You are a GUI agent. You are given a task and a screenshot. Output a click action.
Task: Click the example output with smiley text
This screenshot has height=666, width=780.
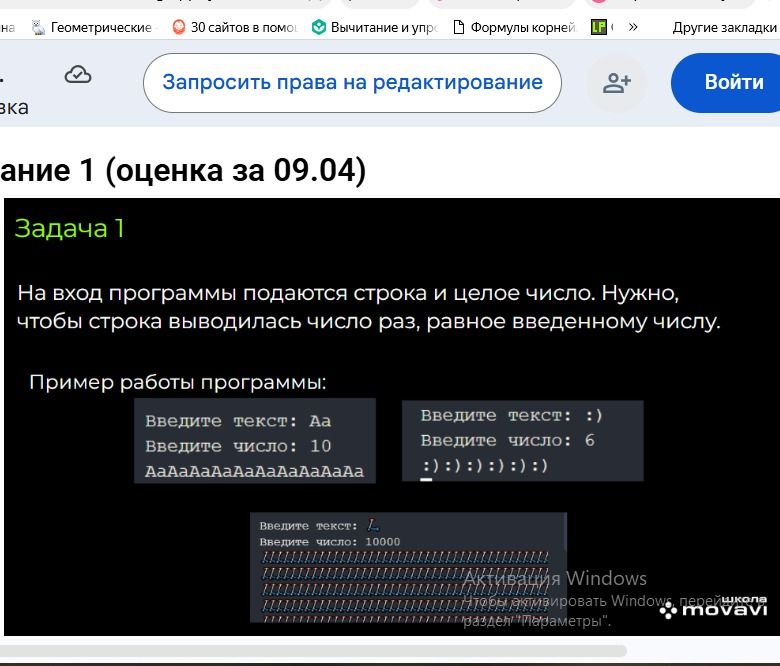pos(523,441)
